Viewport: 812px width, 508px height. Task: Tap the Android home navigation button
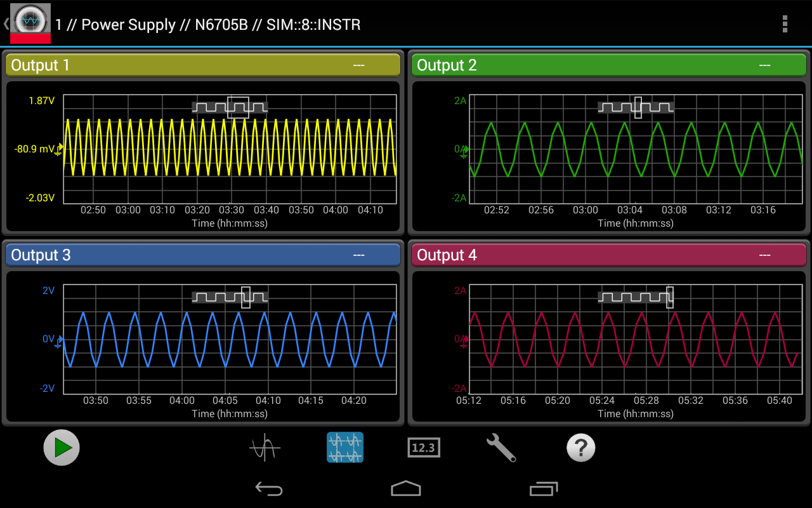[x=406, y=488]
